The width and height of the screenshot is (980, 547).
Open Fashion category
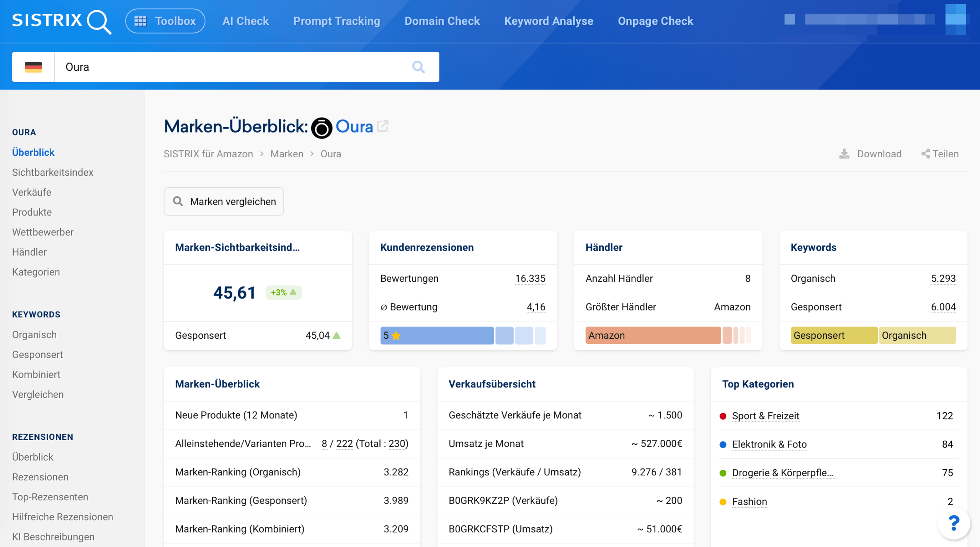[750, 502]
